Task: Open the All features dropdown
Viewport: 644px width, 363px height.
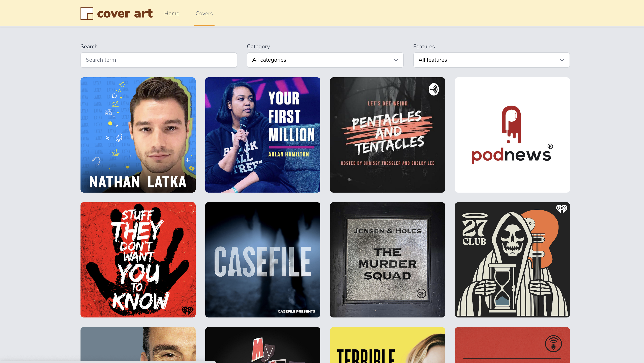Action: 491,60
